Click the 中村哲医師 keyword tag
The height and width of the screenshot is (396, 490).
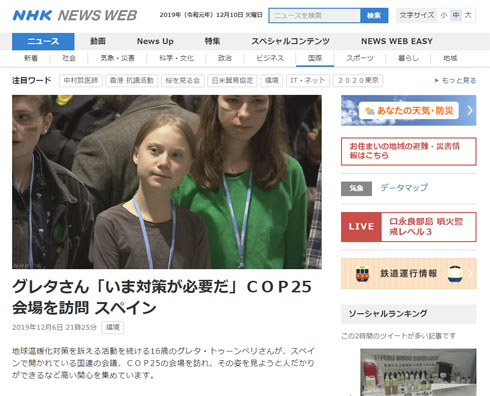coord(81,81)
